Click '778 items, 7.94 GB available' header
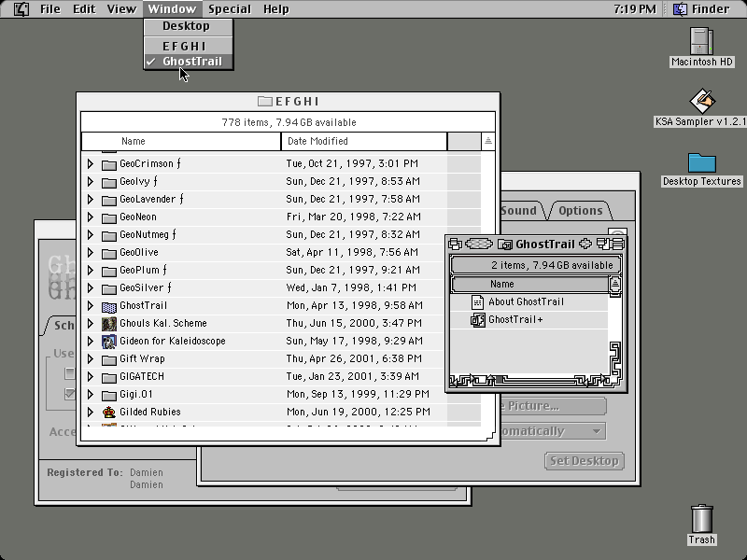747x560 pixels. [289, 122]
